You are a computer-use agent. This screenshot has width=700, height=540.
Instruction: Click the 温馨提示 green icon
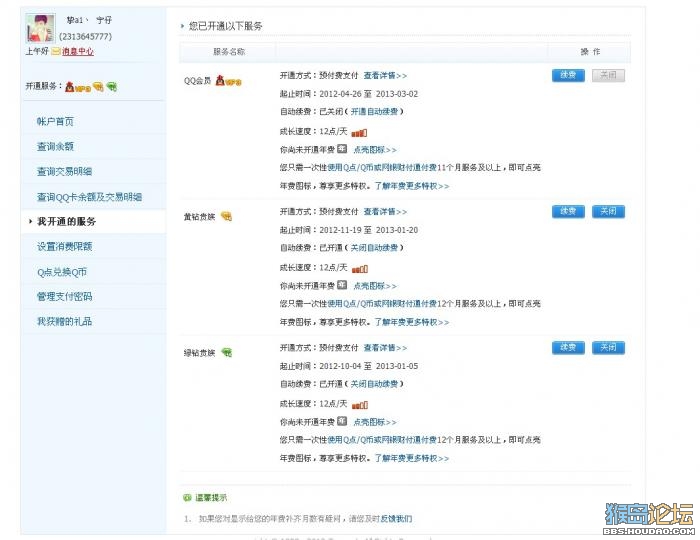pos(187,498)
